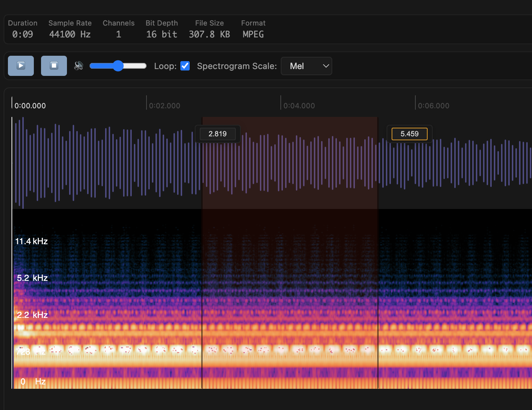The height and width of the screenshot is (410, 532).
Task: Click the 2.819 region start field
Action: [x=218, y=134]
